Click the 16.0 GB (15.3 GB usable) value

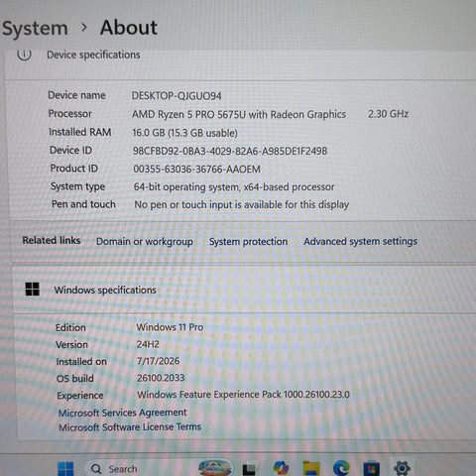(x=184, y=133)
